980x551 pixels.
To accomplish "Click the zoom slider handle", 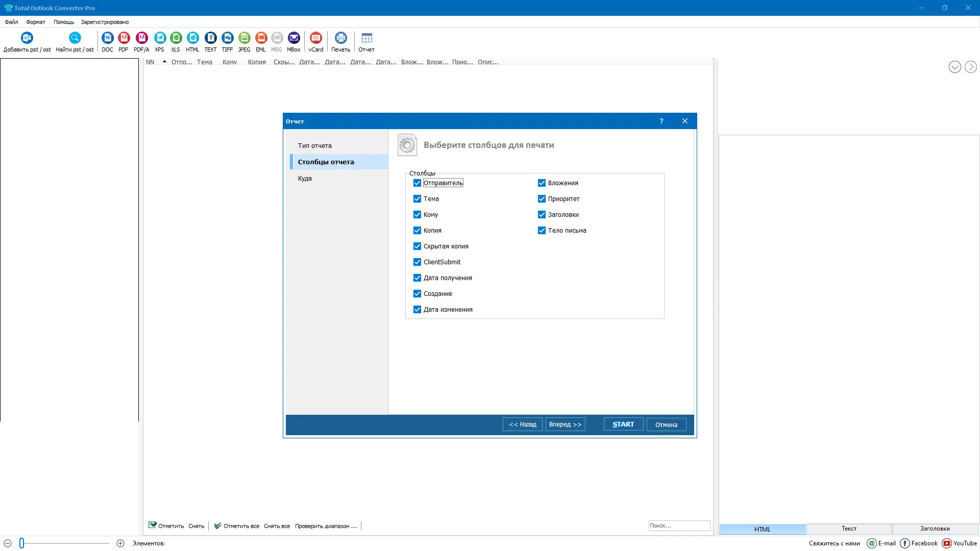I will [x=22, y=543].
